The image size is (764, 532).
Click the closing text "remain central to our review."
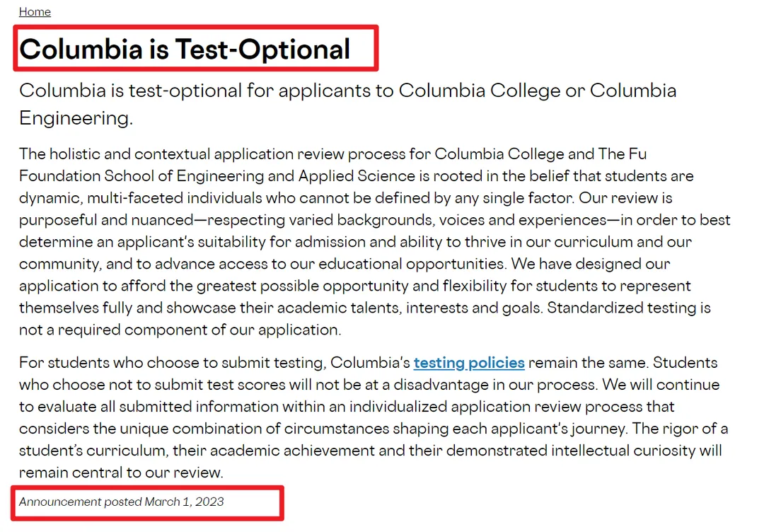(x=120, y=473)
